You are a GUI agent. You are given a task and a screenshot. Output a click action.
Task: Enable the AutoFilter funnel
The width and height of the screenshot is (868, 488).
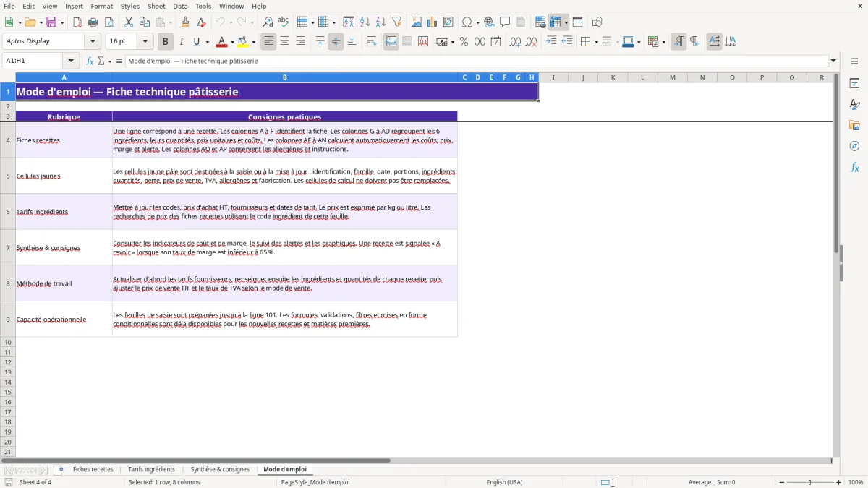(x=397, y=22)
